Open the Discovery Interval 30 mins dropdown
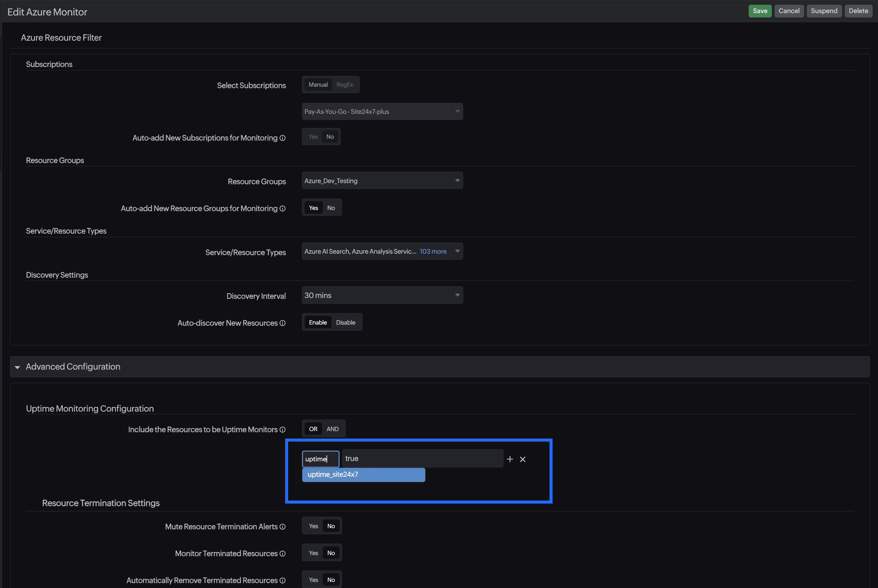This screenshot has height=588, width=878. [x=382, y=295]
